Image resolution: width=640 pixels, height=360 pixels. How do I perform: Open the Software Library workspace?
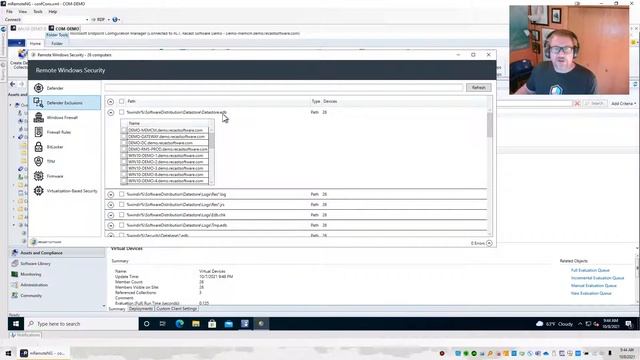tap(36, 264)
